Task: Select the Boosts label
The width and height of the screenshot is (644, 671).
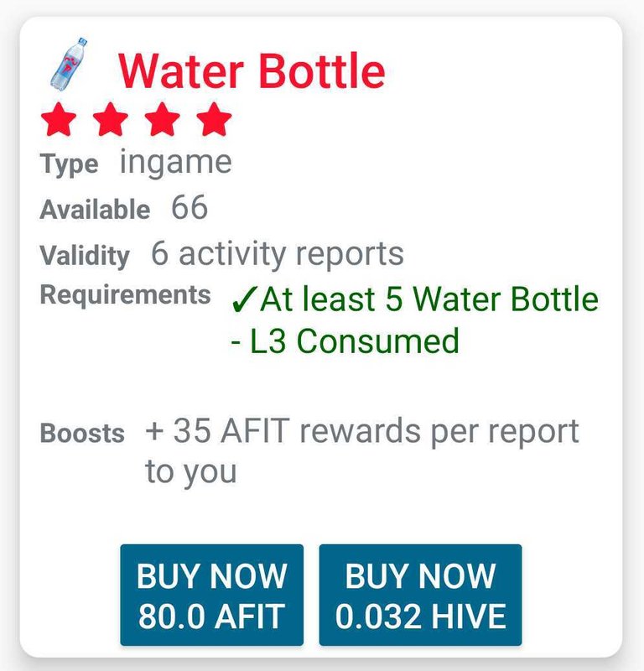Action: point(82,434)
